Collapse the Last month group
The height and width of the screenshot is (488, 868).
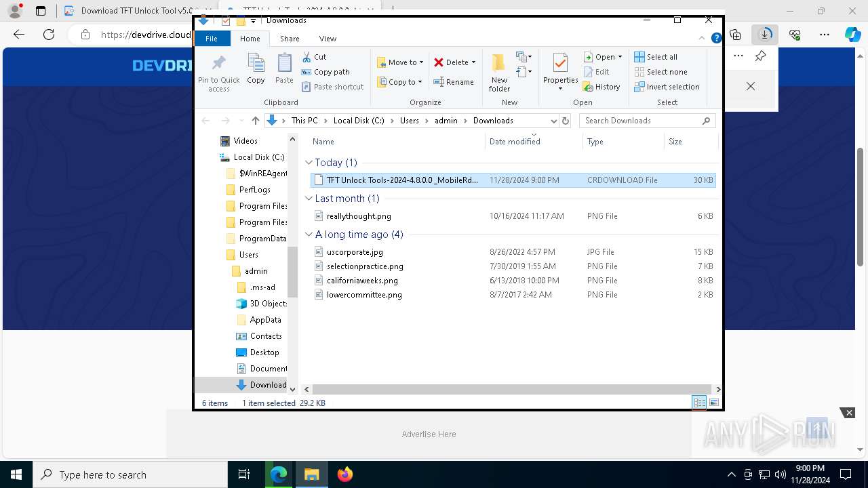(309, 199)
